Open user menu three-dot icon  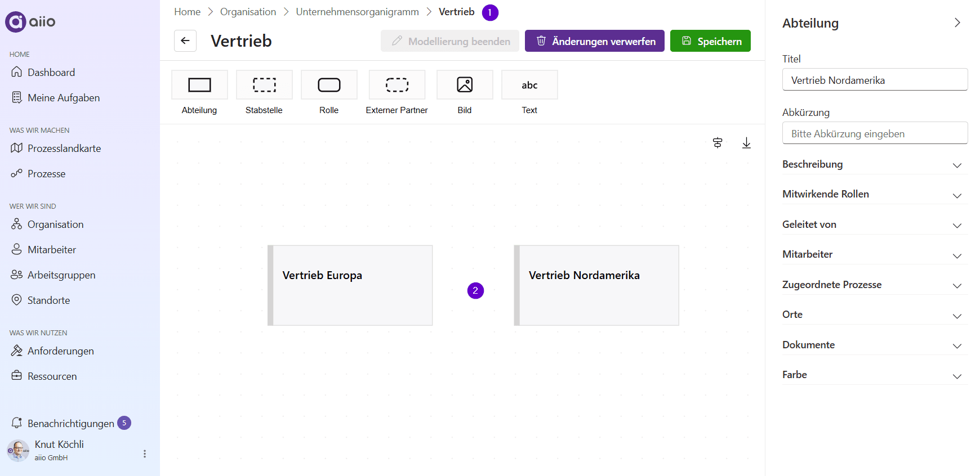tap(145, 453)
